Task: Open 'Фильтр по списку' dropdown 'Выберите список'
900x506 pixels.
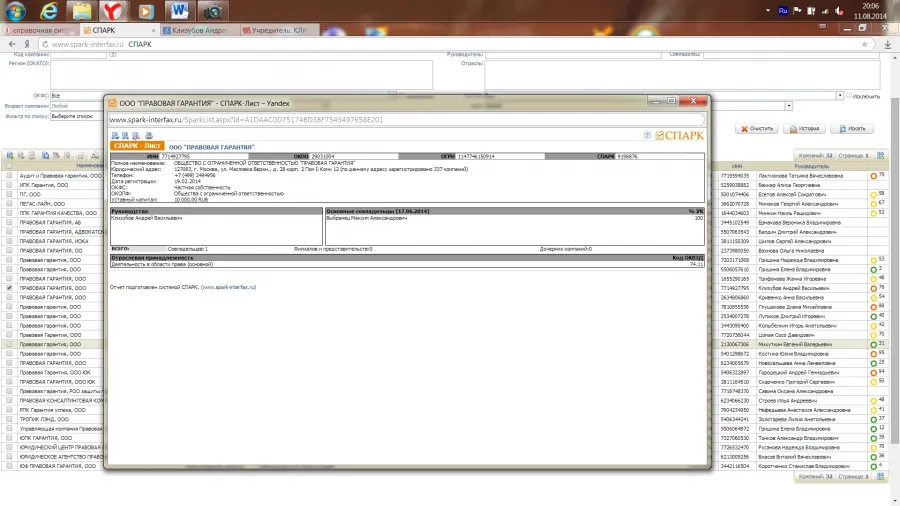Action: pyautogui.click(x=77, y=116)
